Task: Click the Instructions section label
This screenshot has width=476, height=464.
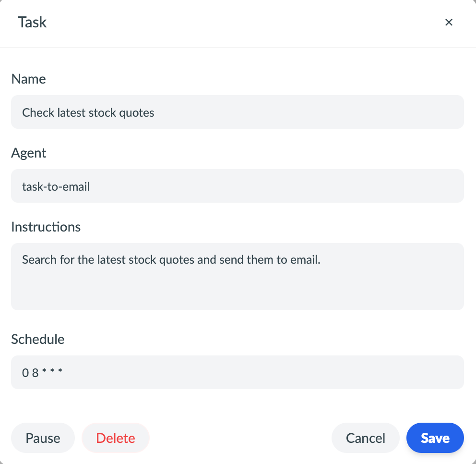Action: pos(46,227)
